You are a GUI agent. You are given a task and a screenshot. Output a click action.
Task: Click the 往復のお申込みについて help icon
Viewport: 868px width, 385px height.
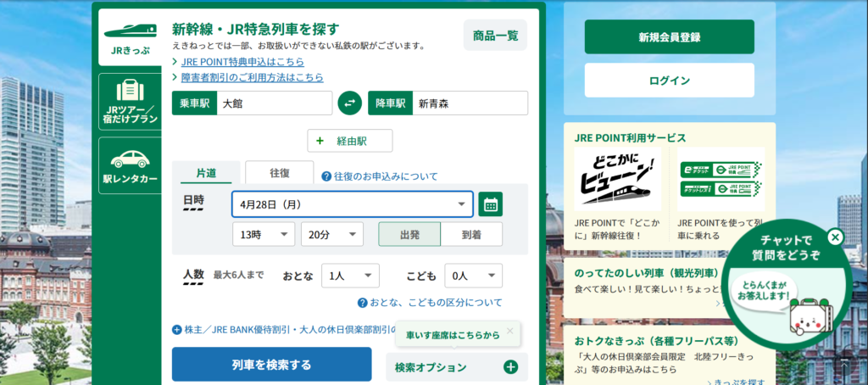click(x=326, y=176)
